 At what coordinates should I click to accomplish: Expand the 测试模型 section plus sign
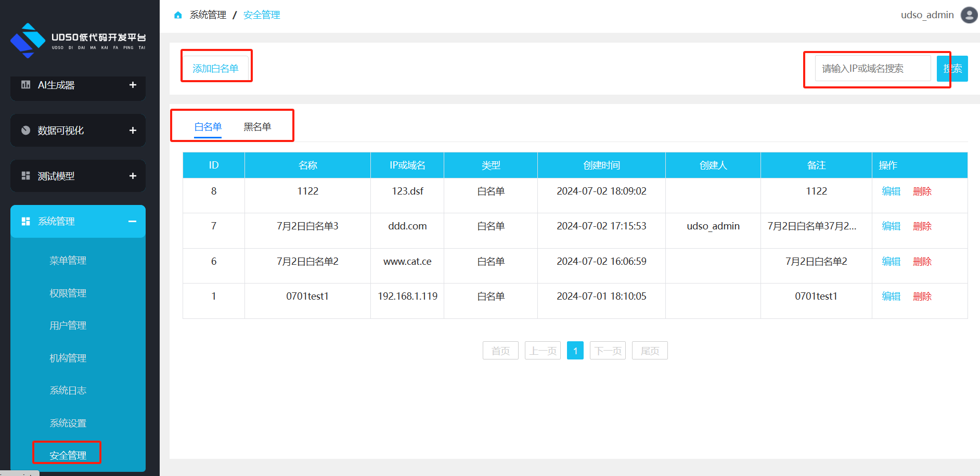point(133,176)
